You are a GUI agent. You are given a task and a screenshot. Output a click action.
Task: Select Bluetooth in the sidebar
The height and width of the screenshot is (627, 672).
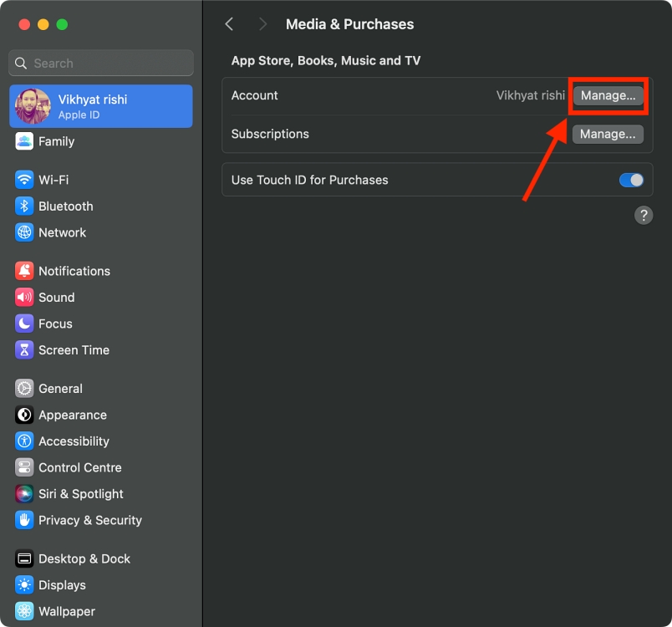pyautogui.click(x=66, y=206)
